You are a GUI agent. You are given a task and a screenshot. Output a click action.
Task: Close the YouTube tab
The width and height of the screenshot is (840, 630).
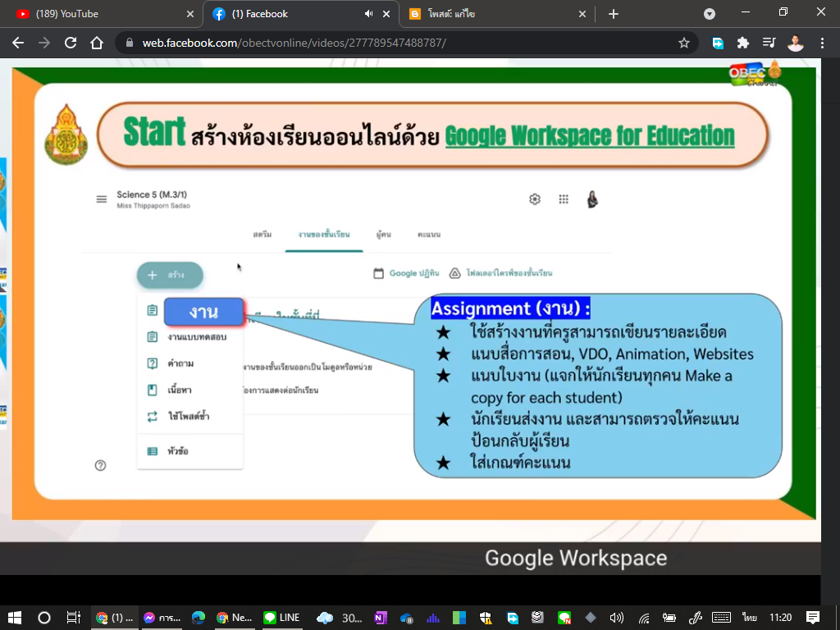click(x=190, y=14)
